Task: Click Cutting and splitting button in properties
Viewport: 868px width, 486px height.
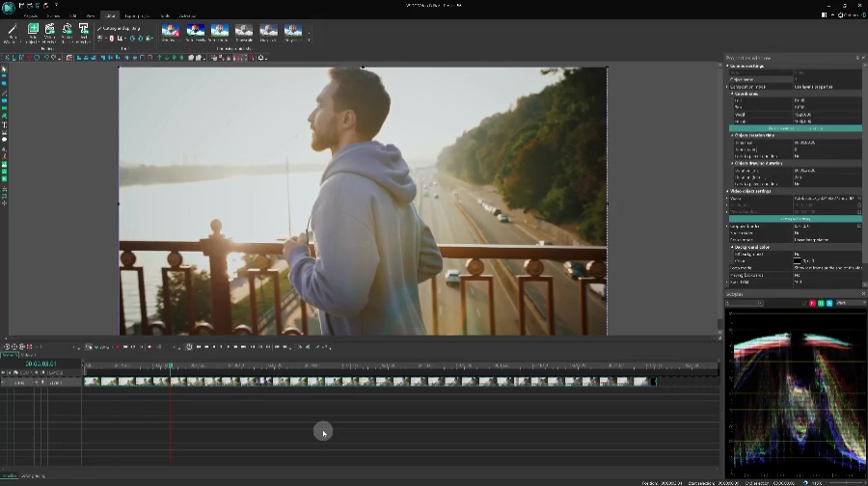Action: (x=795, y=219)
